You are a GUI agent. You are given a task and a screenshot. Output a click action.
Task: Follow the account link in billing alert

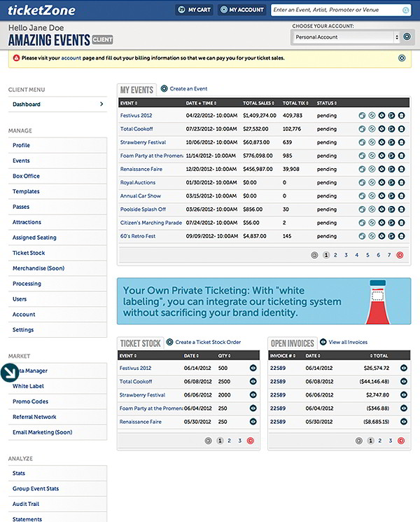[x=71, y=58]
